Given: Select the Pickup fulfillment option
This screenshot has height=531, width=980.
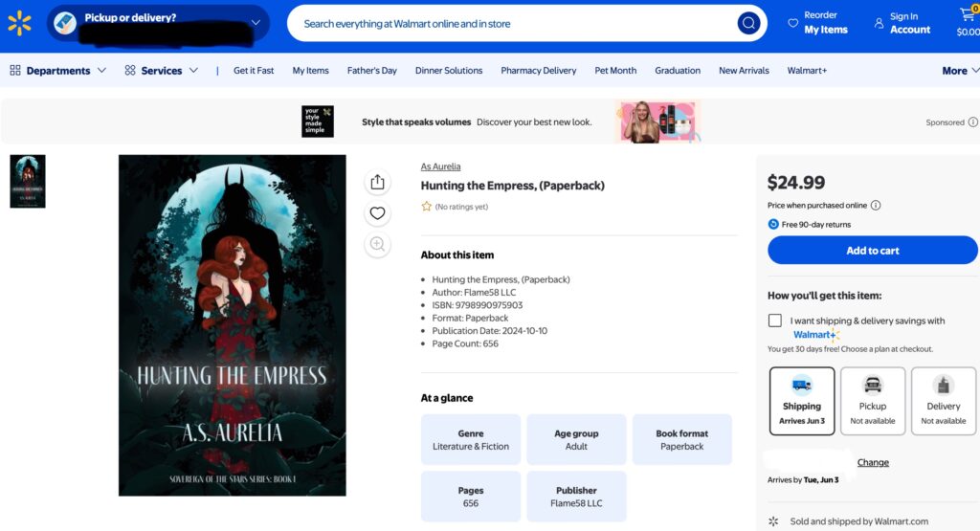Looking at the screenshot, I should tap(873, 401).
